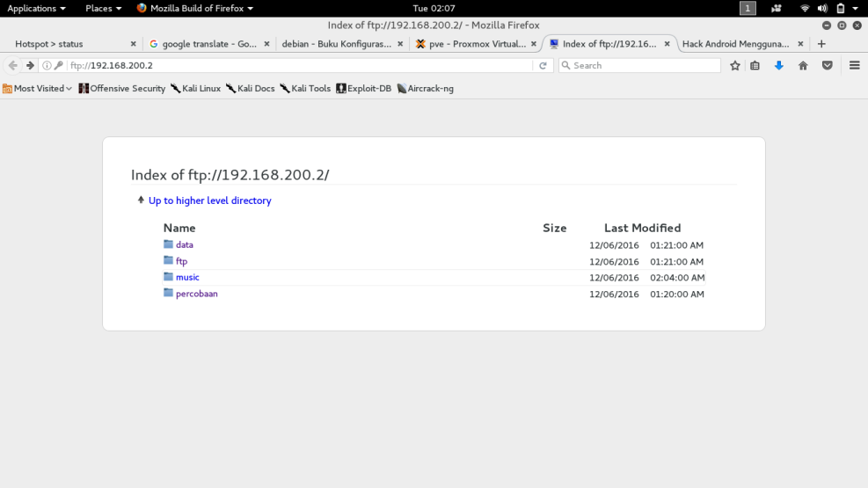Click Up to higher level directory

click(209, 201)
